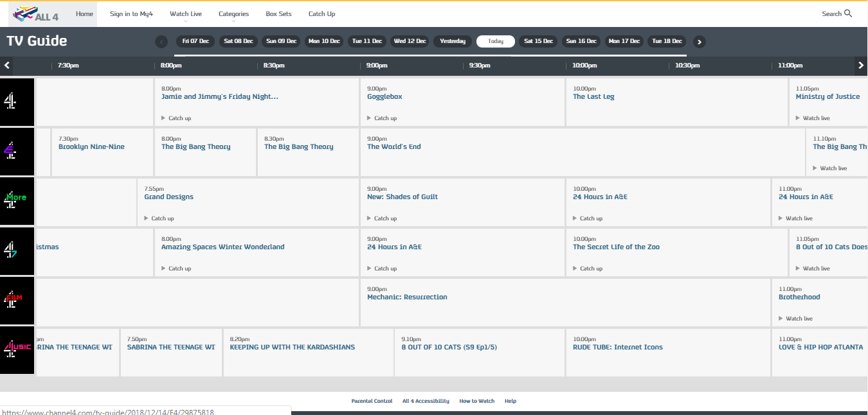
Task: Click Catch up under Amazing Spaces
Action: tap(176, 269)
